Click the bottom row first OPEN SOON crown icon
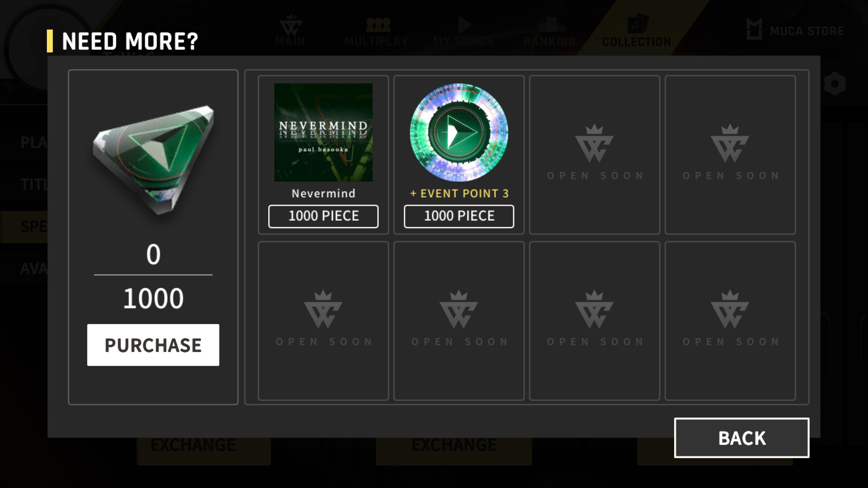 [x=323, y=309]
